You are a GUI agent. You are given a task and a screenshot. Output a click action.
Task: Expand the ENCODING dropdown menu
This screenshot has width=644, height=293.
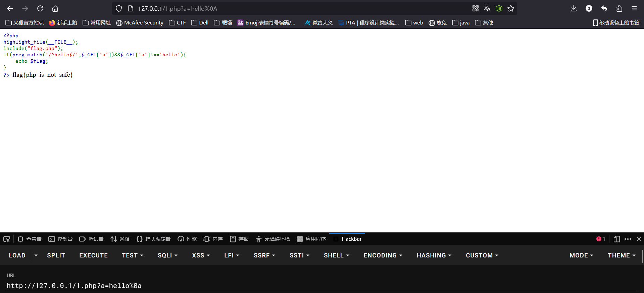click(383, 255)
